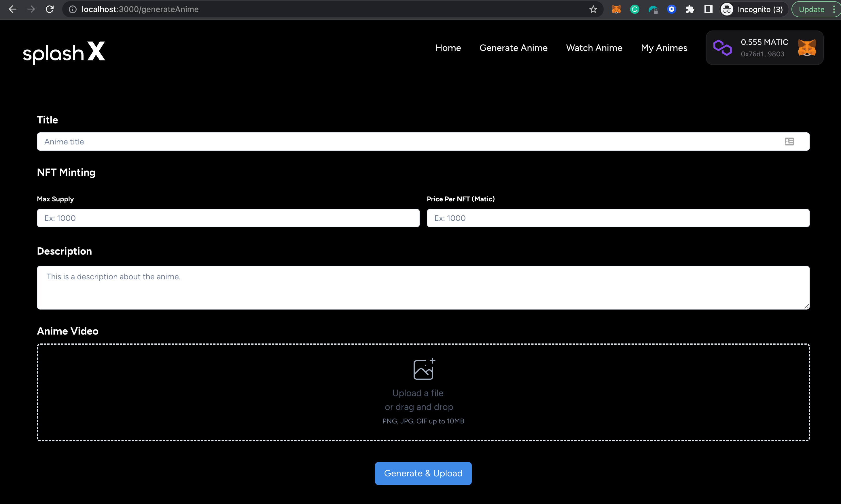Click the MetaMask fox extension icon
The height and width of the screenshot is (504, 841).
[616, 9]
